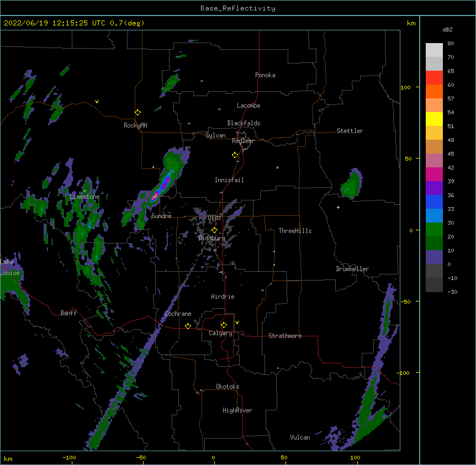
Task: Select the Sylvan label
Action: click(x=215, y=135)
